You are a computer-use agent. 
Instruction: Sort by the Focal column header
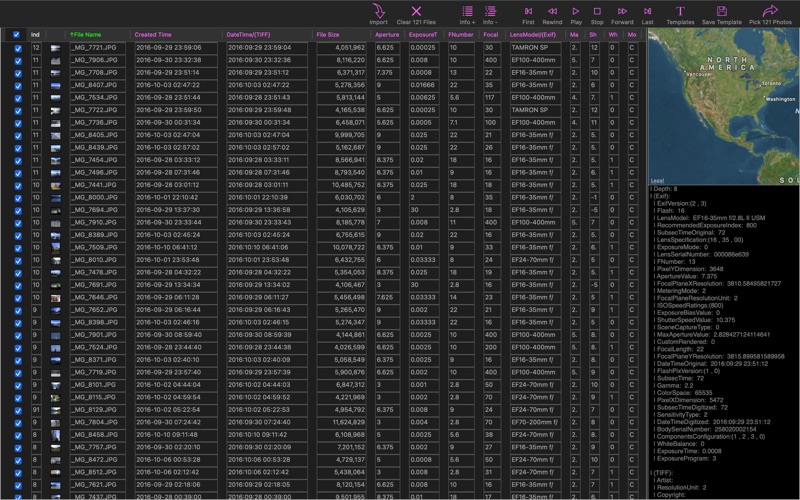click(491, 35)
